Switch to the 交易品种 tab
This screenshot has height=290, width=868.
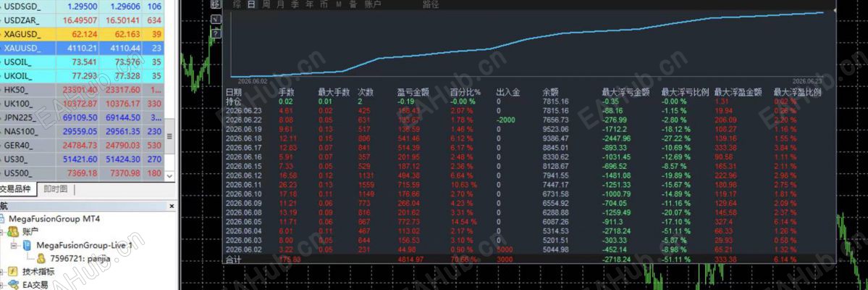(x=17, y=189)
